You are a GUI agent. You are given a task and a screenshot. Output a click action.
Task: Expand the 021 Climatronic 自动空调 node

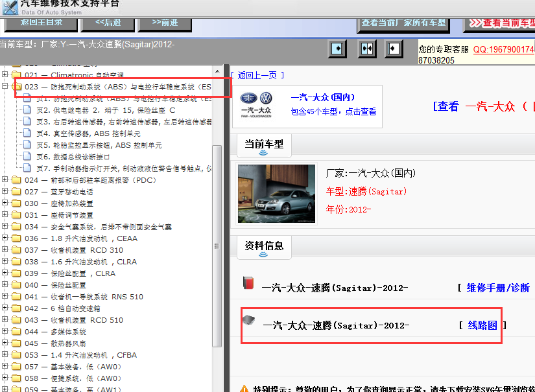[x=5, y=74]
